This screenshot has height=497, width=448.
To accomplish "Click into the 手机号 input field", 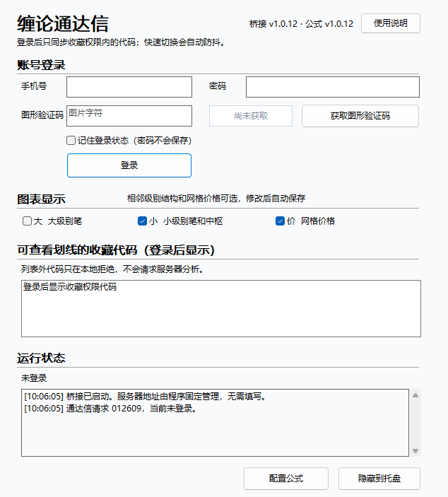I will click(x=129, y=87).
